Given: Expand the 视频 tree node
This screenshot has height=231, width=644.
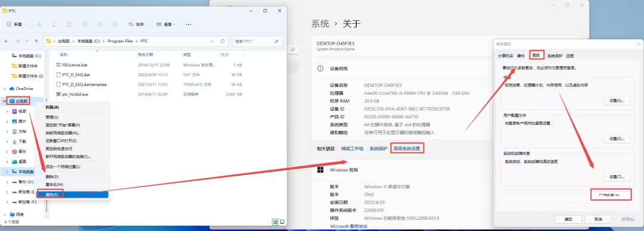Looking at the screenshot, I should (x=7, y=111).
